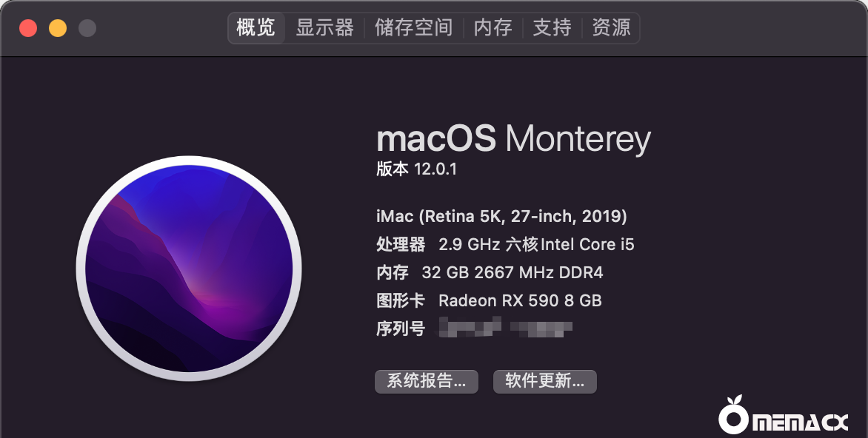This screenshot has height=438, width=868.
Task: Select the iMac Retina 5K model line
Action: pyautogui.click(x=501, y=217)
